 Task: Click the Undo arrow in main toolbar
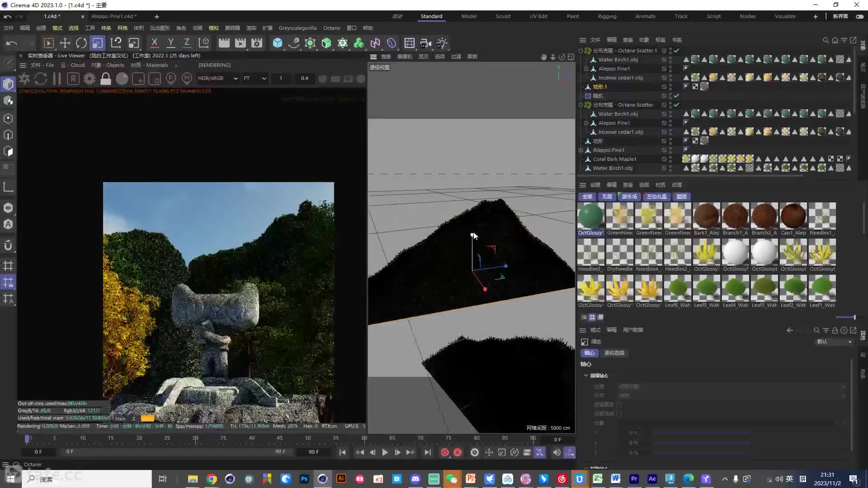coord(12,43)
